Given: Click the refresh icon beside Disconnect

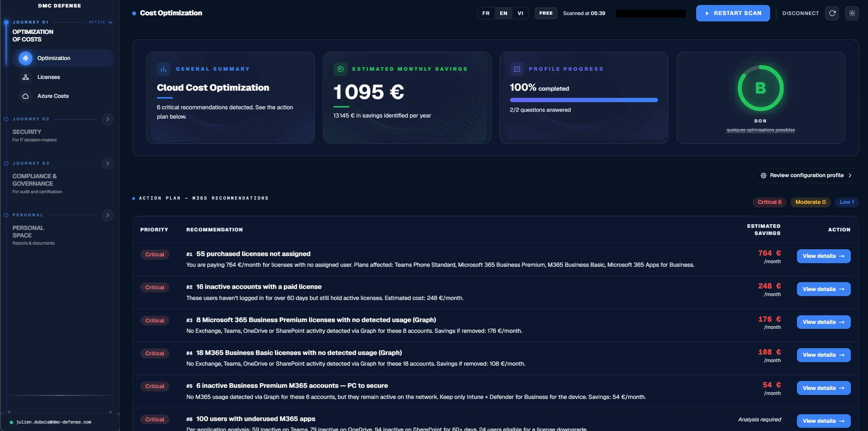Looking at the screenshot, I should pos(832,13).
